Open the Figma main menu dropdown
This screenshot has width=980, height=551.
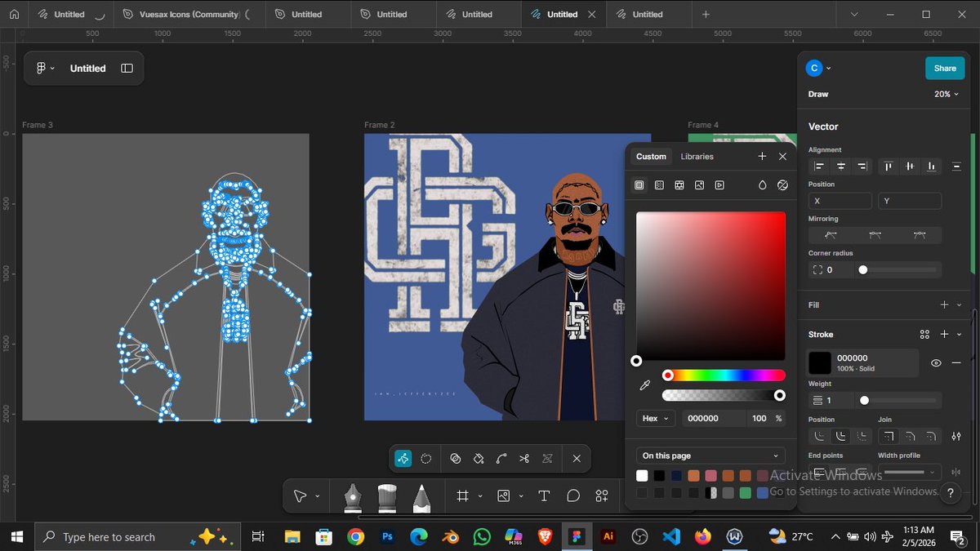[45, 69]
